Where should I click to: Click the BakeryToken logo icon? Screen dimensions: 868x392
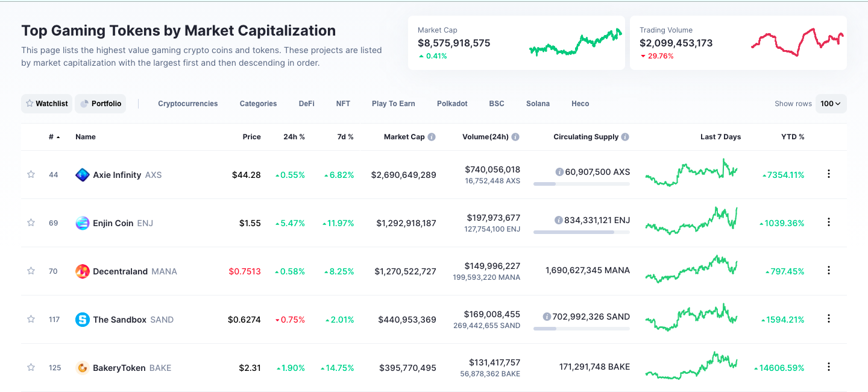pos(83,368)
